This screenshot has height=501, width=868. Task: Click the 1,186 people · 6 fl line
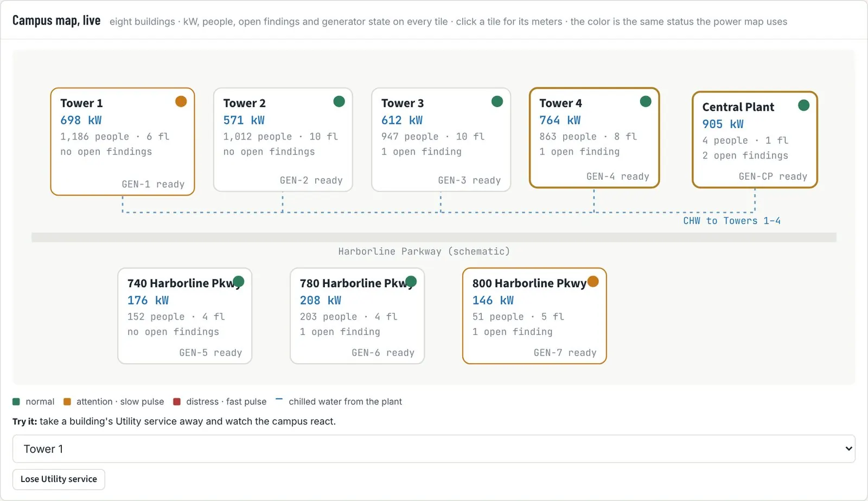(115, 137)
